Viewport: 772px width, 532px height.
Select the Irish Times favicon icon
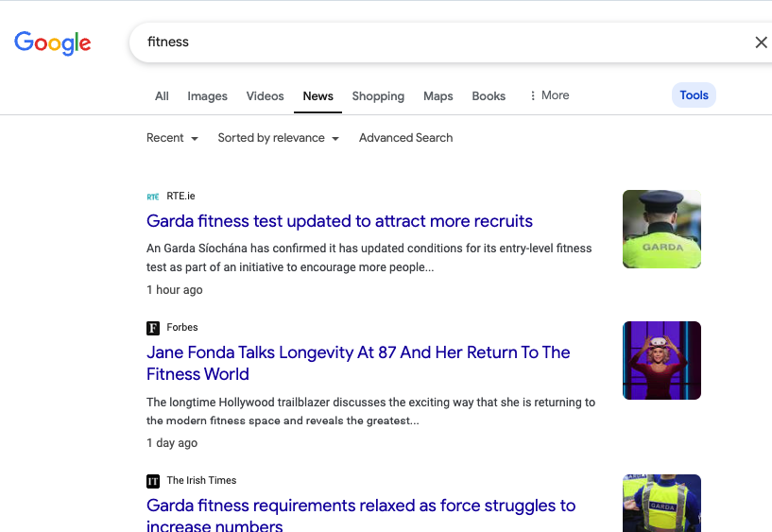coord(153,481)
